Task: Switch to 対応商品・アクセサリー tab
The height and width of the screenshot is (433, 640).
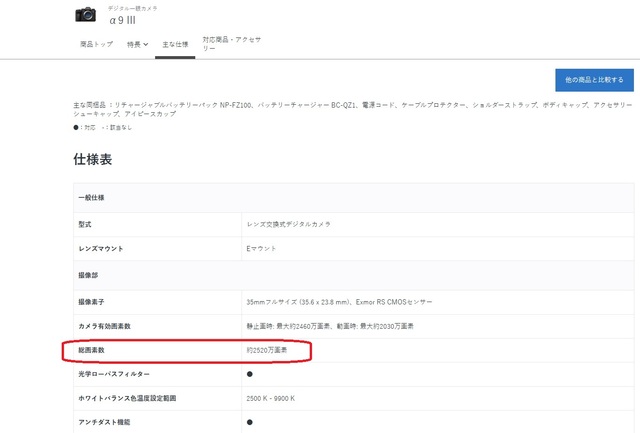Action: [231, 44]
